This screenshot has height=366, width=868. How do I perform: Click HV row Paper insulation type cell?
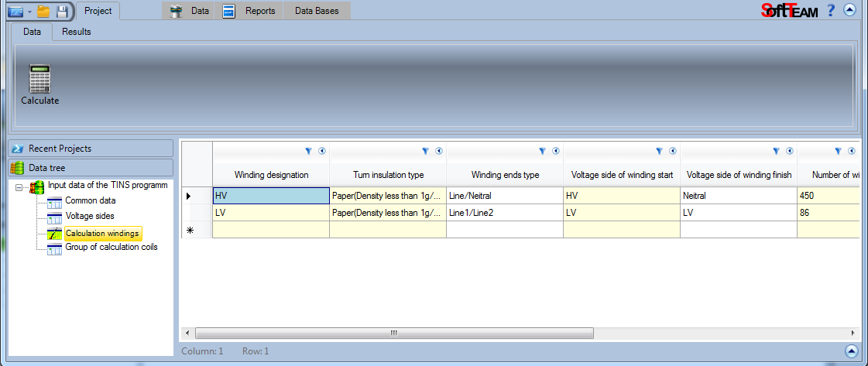click(x=388, y=196)
